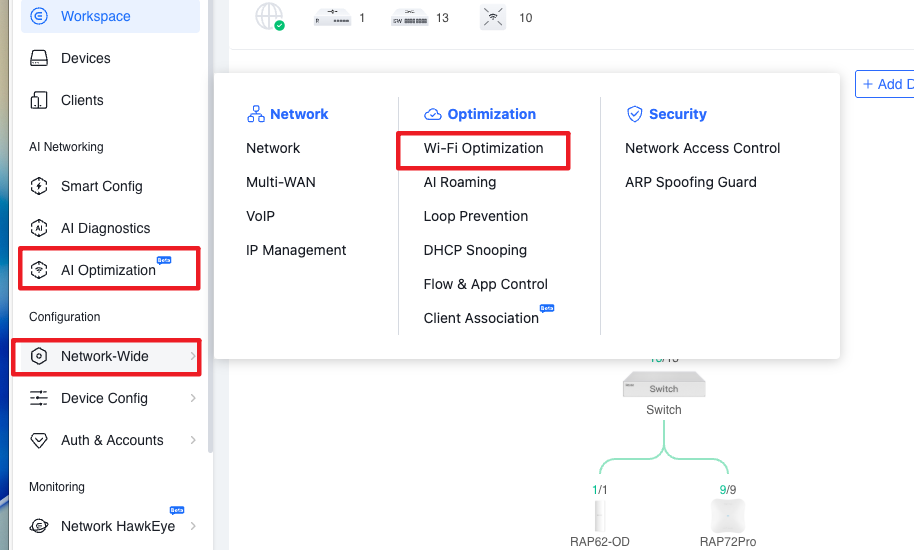This screenshot has height=550, width=914.
Task: Open Wi-Fi Optimization menu entry
Action: [483, 148]
